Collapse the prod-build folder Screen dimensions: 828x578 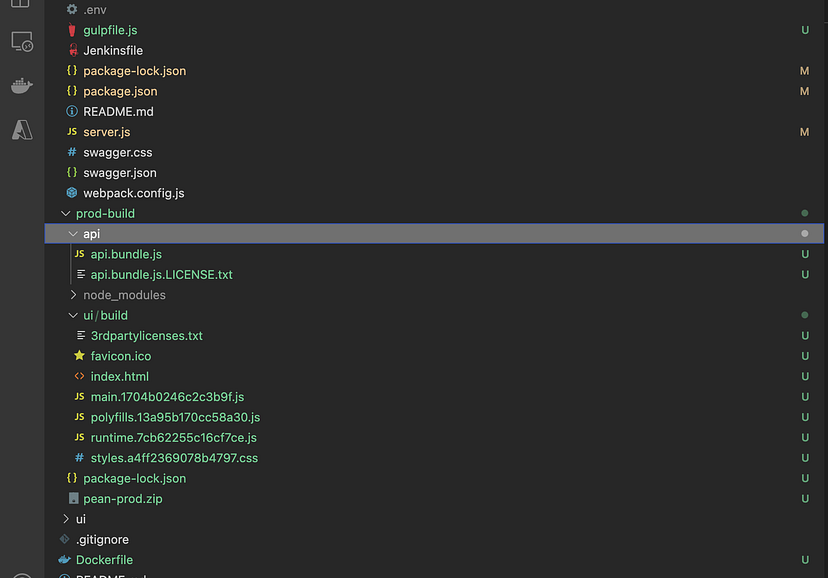pos(65,213)
